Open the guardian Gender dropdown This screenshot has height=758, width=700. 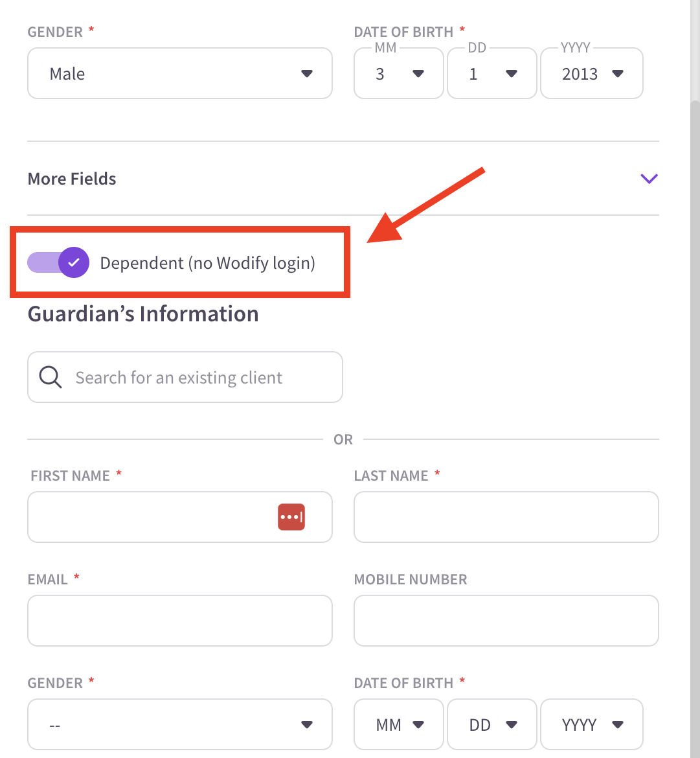click(x=180, y=724)
